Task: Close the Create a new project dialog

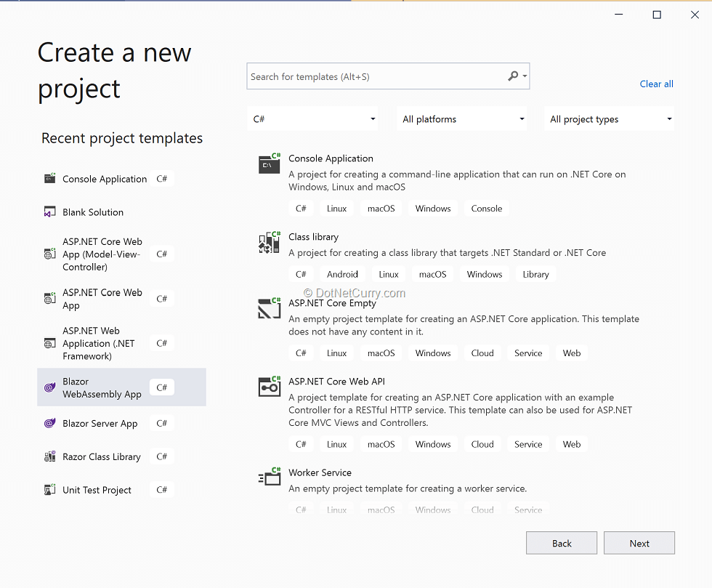Action: 695,15
